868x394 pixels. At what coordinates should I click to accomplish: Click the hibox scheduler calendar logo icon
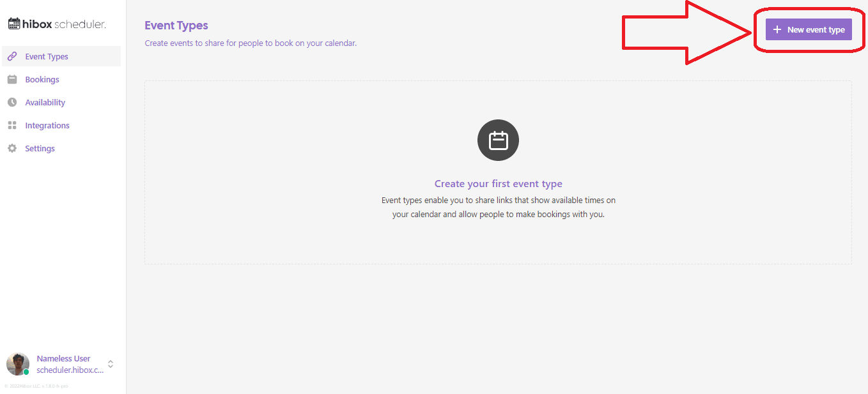[14, 24]
